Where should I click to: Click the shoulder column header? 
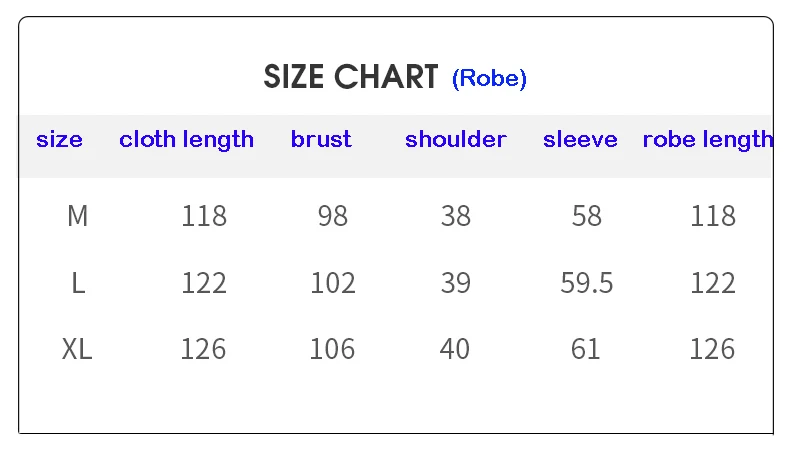(x=455, y=140)
